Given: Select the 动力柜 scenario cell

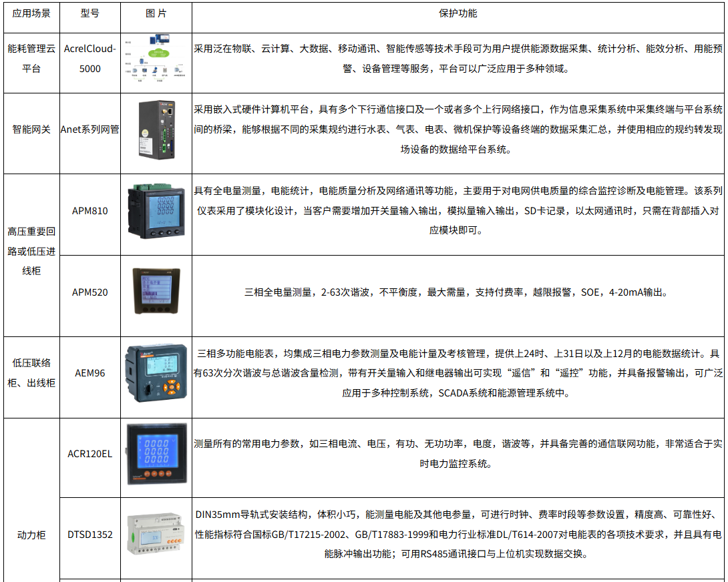Looking at the screenshot, I should (x=31, y=535).
